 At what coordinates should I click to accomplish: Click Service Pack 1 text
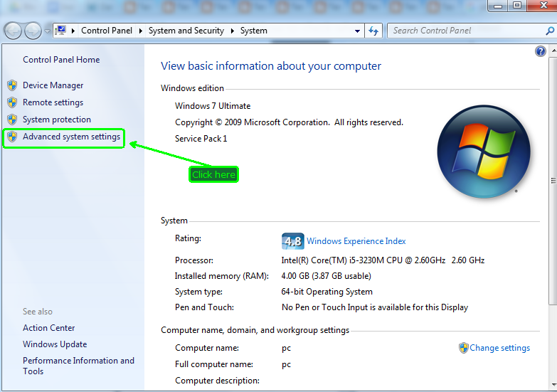click(201, 139)
